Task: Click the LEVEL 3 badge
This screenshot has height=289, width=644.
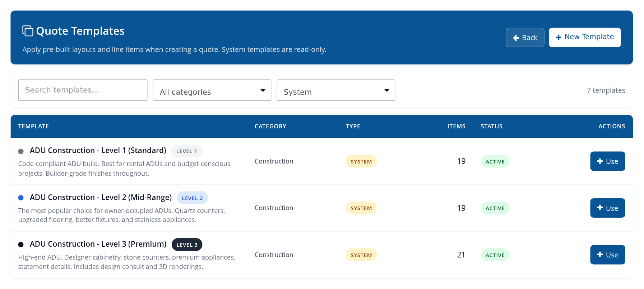Action: click(x=187, y=245)
